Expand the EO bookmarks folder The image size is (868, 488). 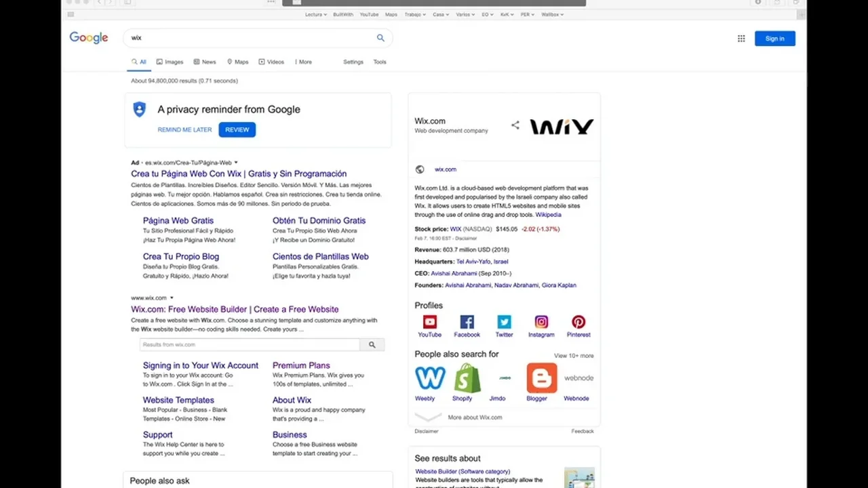(488, 14)
